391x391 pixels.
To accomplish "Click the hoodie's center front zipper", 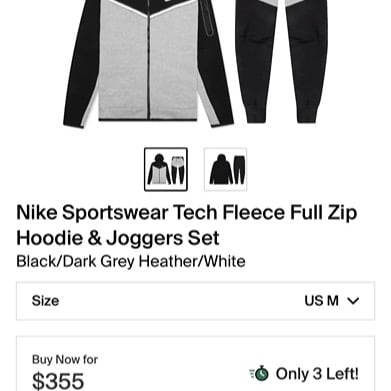I will coord(149,60).
